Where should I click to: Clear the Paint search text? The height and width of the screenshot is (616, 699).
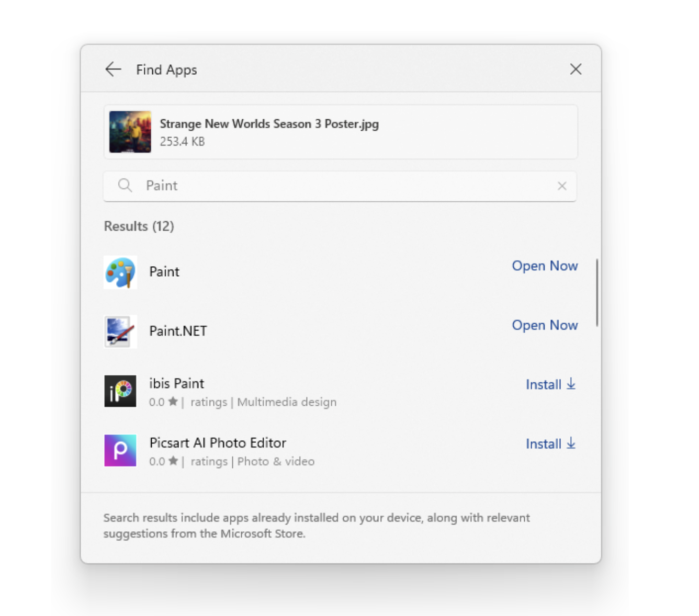click(x=562, y=186)
